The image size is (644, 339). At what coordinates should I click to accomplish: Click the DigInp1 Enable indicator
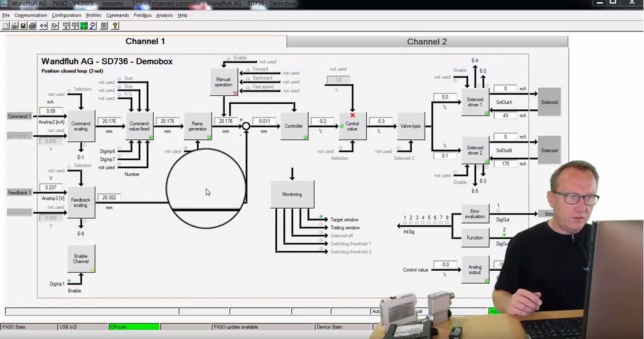point(69,281)
